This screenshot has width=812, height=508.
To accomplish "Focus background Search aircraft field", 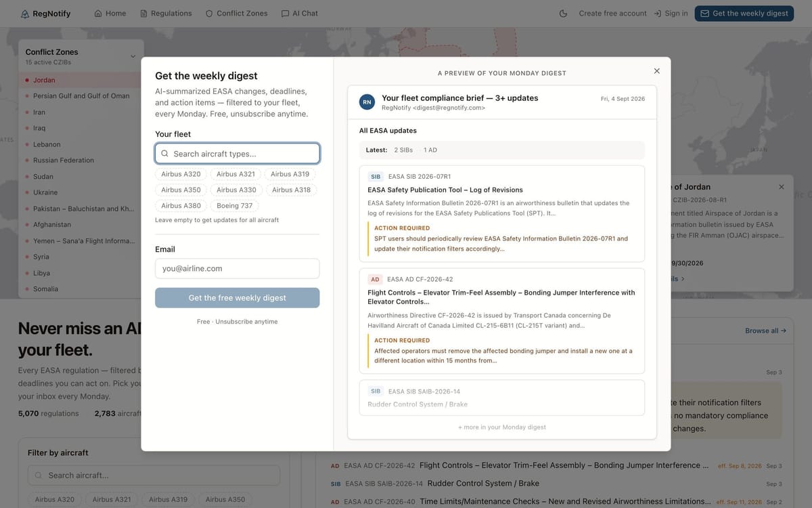I will pyautogui.click(x=154, y=475).
